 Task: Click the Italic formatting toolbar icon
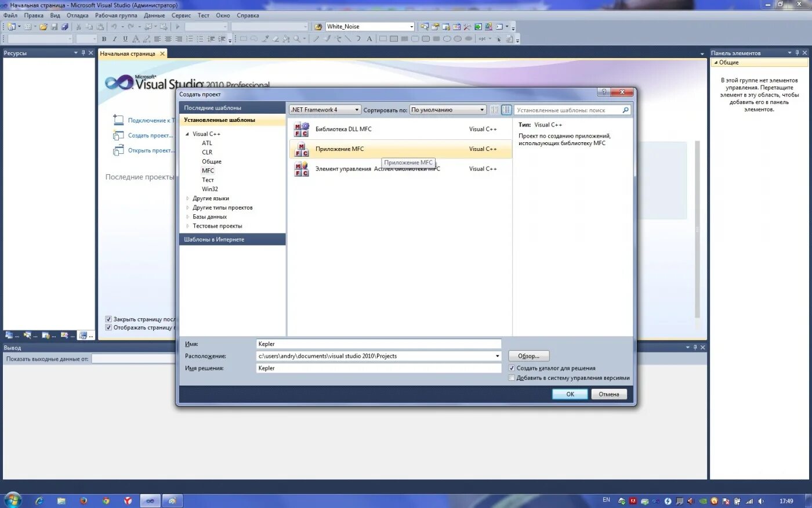(114, 39)
